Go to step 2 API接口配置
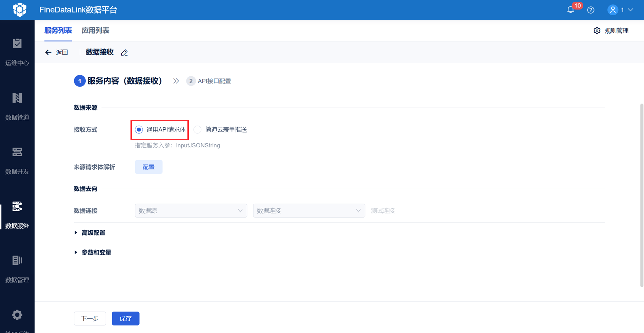The height and width of the screenshot is (333, 644). [x=209, y=81]
